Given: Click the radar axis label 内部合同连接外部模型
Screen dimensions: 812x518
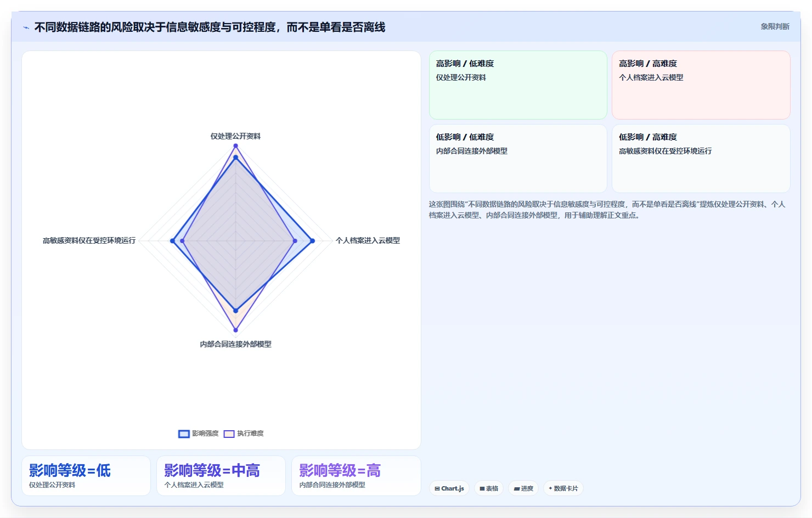Looking at the screenshot, I should tap(235, 344).
